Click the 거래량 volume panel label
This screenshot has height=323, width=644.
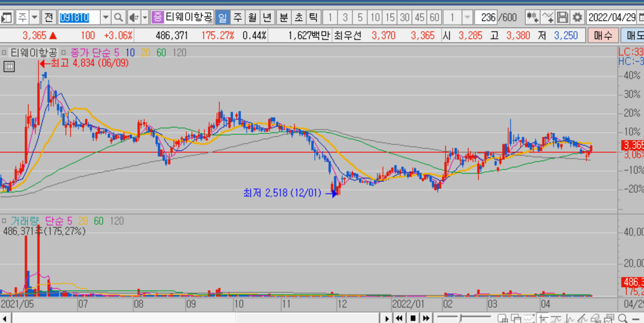coord(25,221)
